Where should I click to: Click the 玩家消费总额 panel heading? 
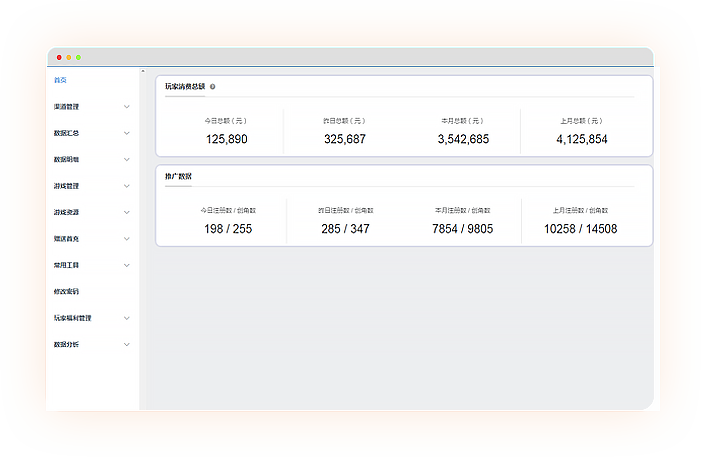(x=185, y=86)
